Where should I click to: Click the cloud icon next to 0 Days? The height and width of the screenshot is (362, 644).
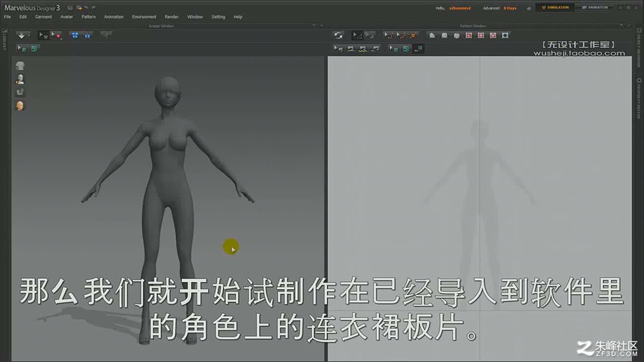click(x=529, y=8)
